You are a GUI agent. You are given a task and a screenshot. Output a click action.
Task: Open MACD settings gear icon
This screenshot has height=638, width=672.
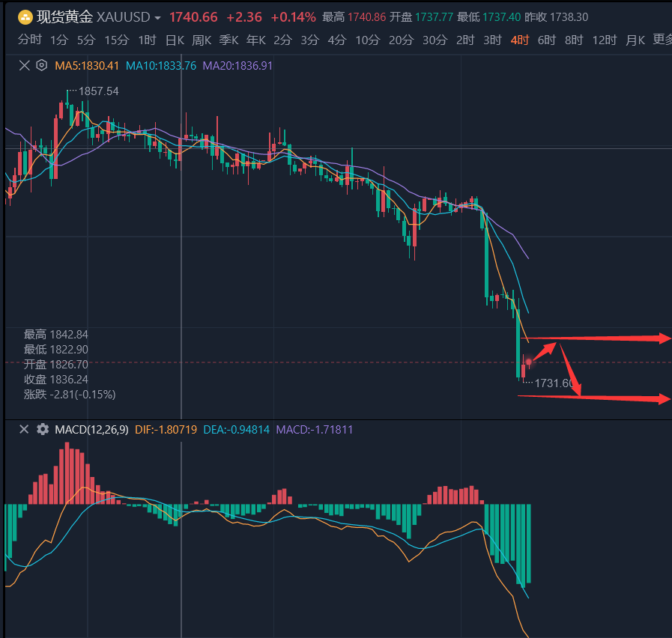43,429
